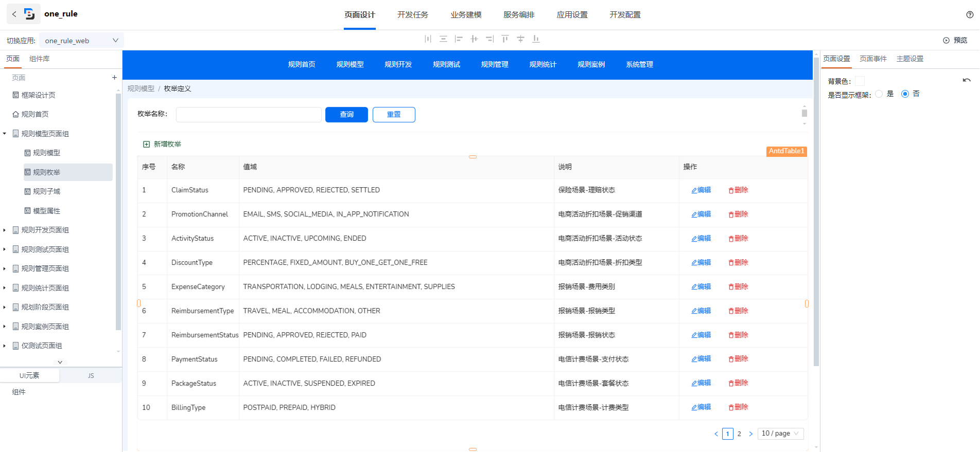
Task: Click the previous page arrow in pagination
Action: [x=716, y=434]
